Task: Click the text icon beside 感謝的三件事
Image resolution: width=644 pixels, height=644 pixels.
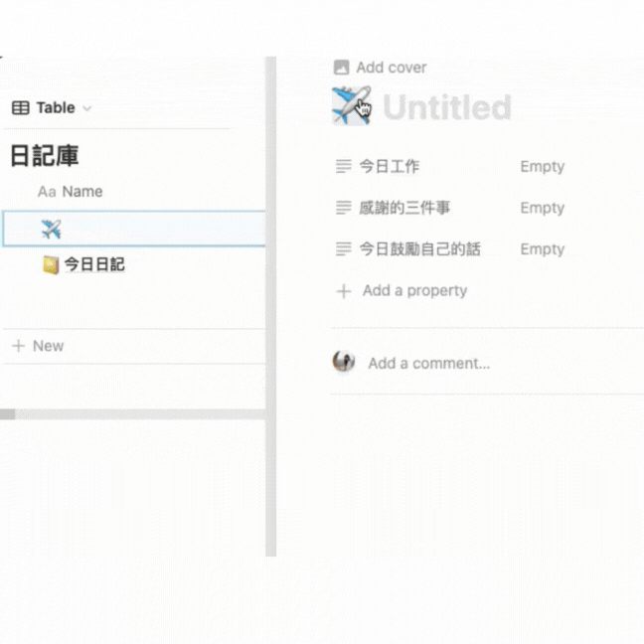Action: point(343,208)
